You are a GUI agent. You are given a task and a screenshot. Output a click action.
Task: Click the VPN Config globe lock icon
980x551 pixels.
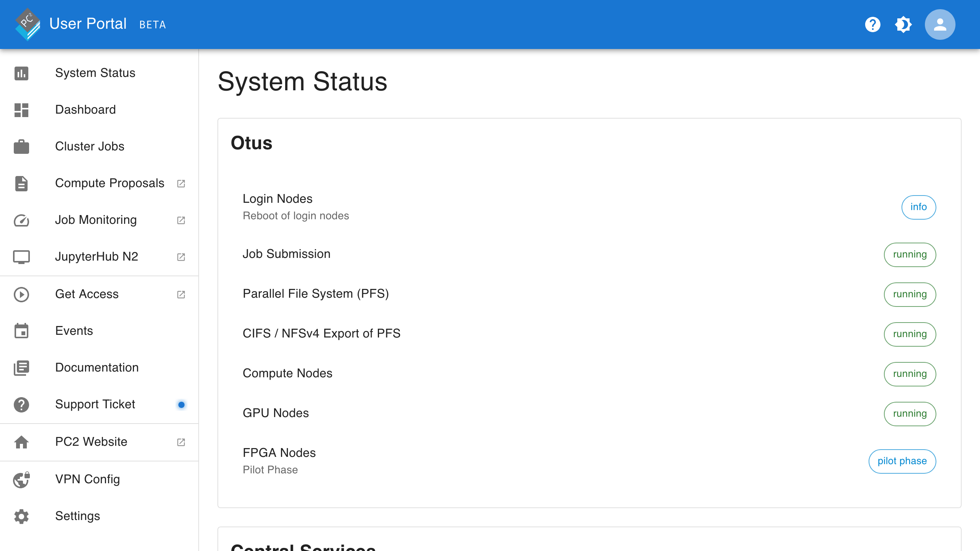[21, 479]
